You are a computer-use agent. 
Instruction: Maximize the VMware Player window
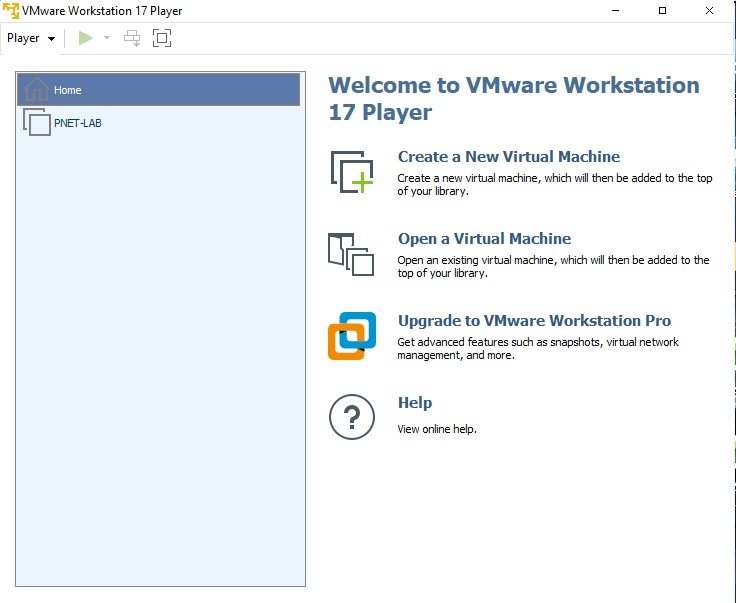point(662,11)
